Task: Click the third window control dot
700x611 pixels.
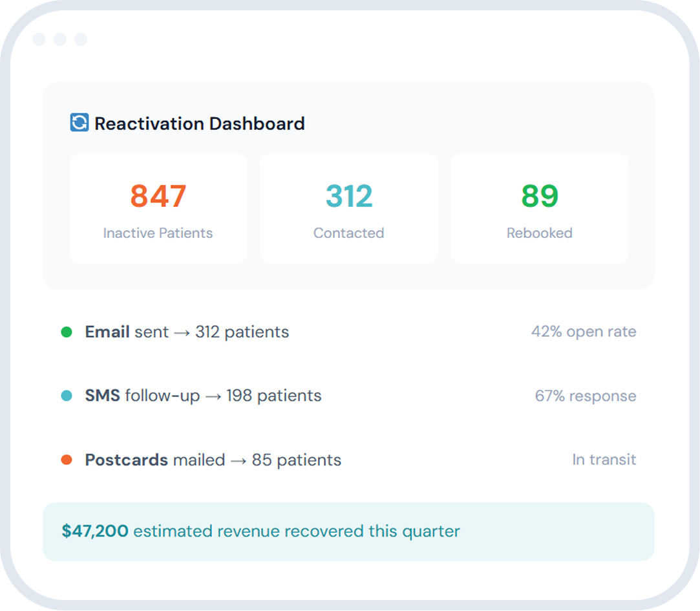Action: (x=80, y=39)
